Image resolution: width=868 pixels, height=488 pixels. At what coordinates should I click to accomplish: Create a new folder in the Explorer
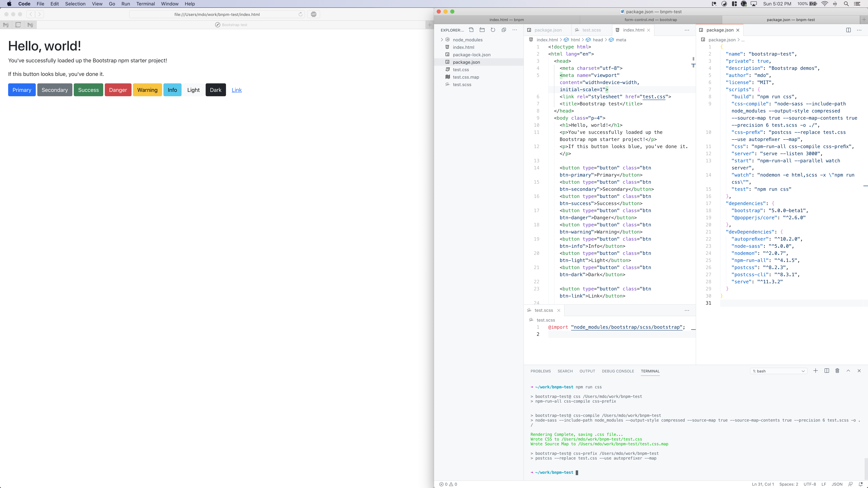(x=482, y=30)
